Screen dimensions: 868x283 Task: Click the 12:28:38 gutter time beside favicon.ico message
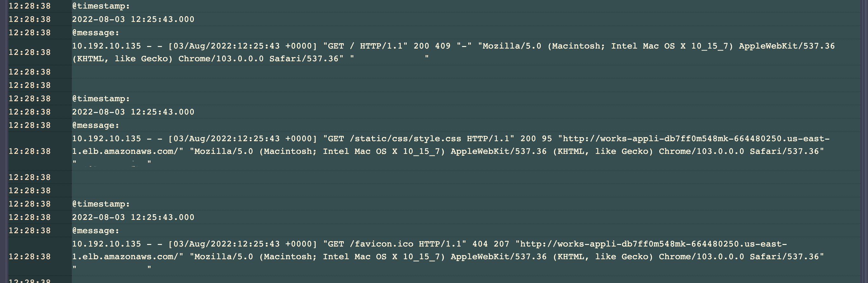[30, 256]
